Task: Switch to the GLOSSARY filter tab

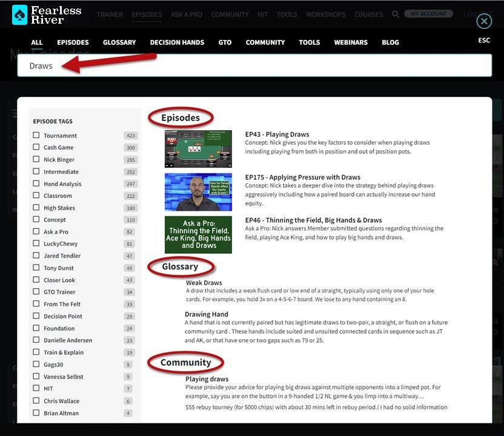Action: pos(119,42)
